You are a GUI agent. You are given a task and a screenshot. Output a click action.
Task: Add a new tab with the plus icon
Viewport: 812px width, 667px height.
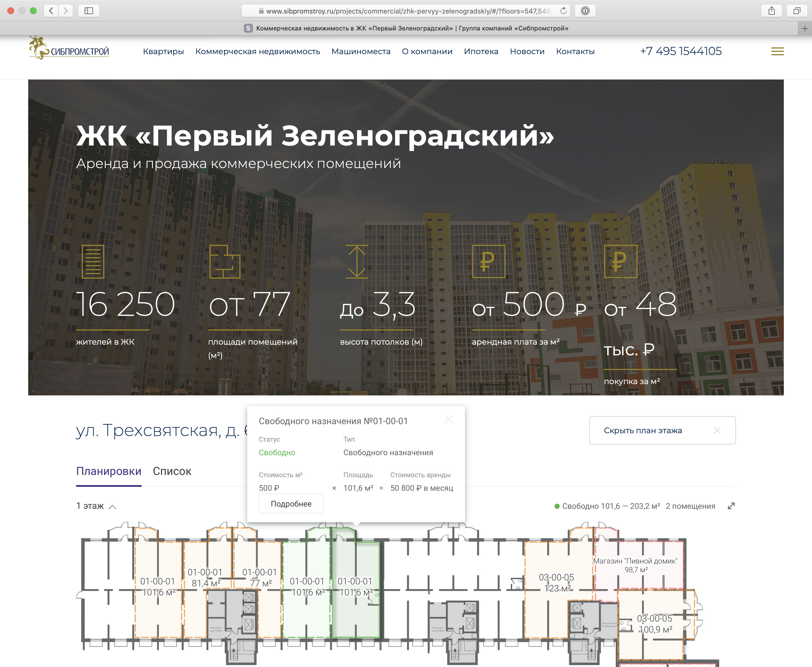point(805,28)
